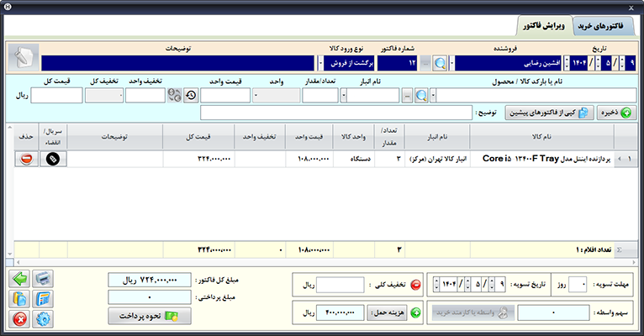This screenshot has height=336, width=644.
Task: Click کپی از فاکتورهای پیشین button
Action: pyautogui.click(x=549, y=113)
